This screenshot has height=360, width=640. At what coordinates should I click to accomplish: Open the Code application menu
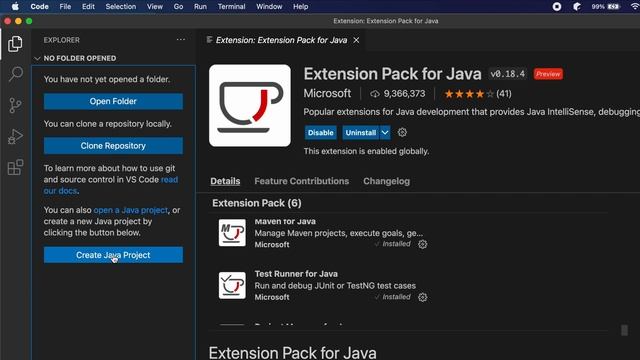point(40,7)
